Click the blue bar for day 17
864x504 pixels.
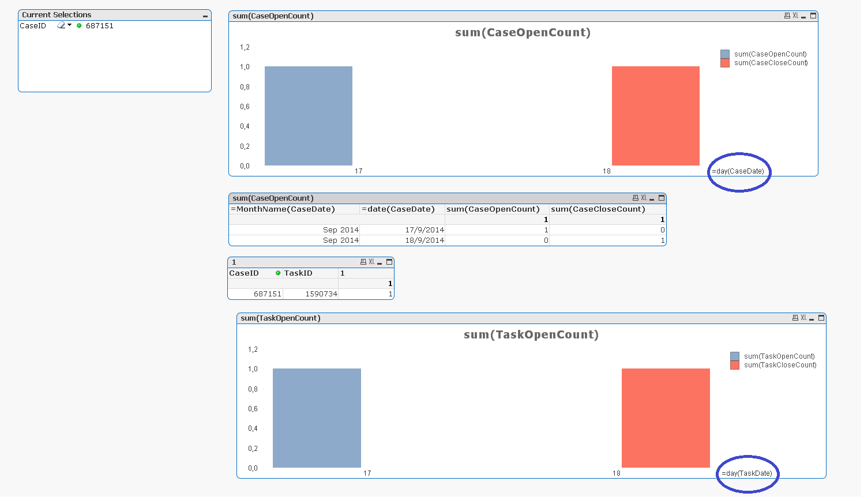tap(308, 115)
